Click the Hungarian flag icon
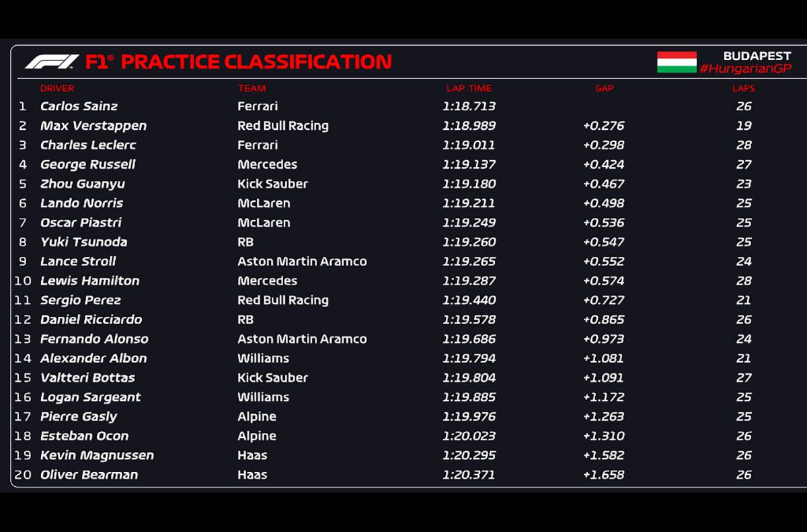This screenshot has height=532, width=807. click(x=677, y=62)
